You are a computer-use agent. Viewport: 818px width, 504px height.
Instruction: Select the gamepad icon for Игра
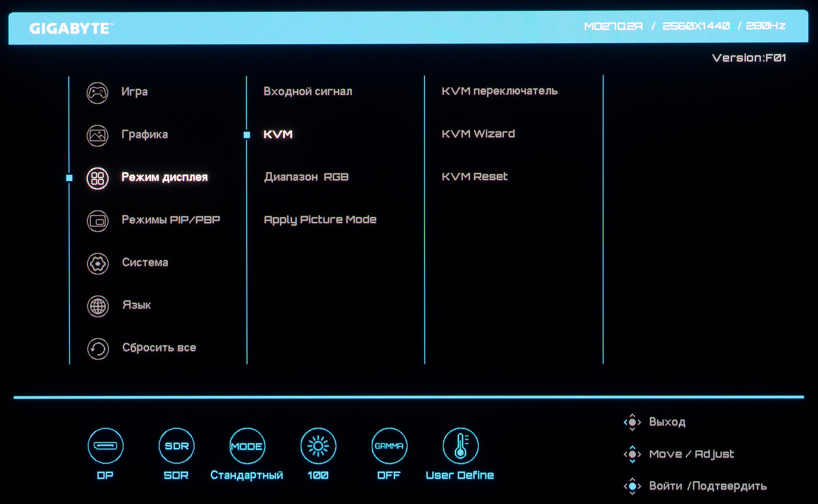[98, 93]
